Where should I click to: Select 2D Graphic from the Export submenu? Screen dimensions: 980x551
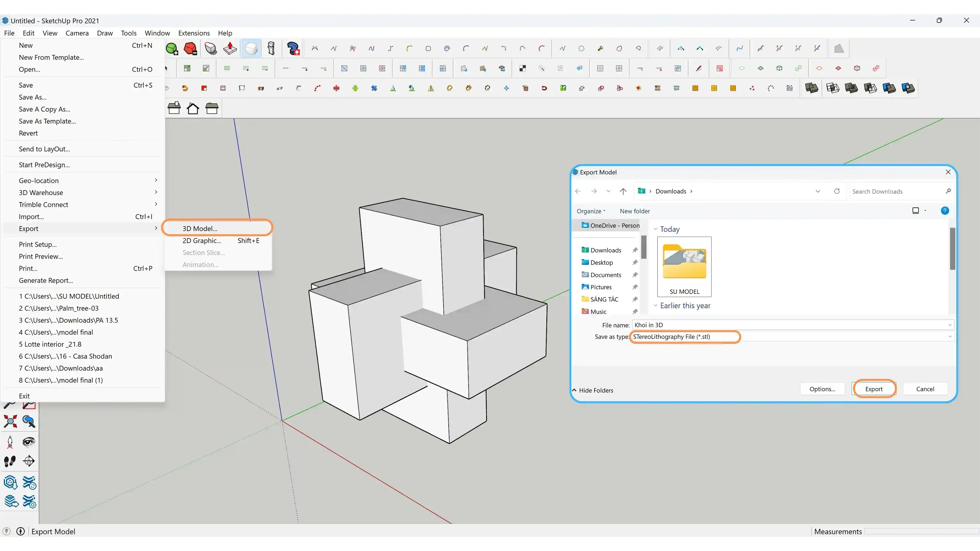point(202,240)
